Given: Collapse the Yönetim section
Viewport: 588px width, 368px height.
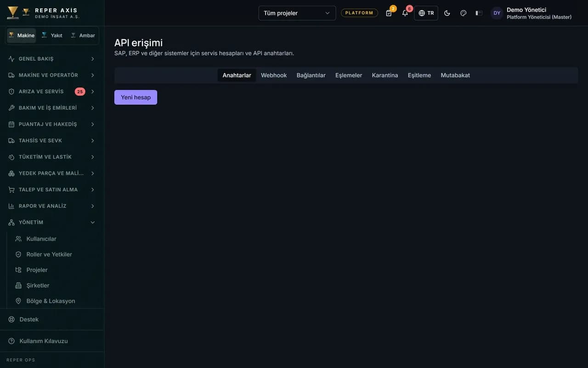Looking at the screenshot, I should [x=52, y=222].
